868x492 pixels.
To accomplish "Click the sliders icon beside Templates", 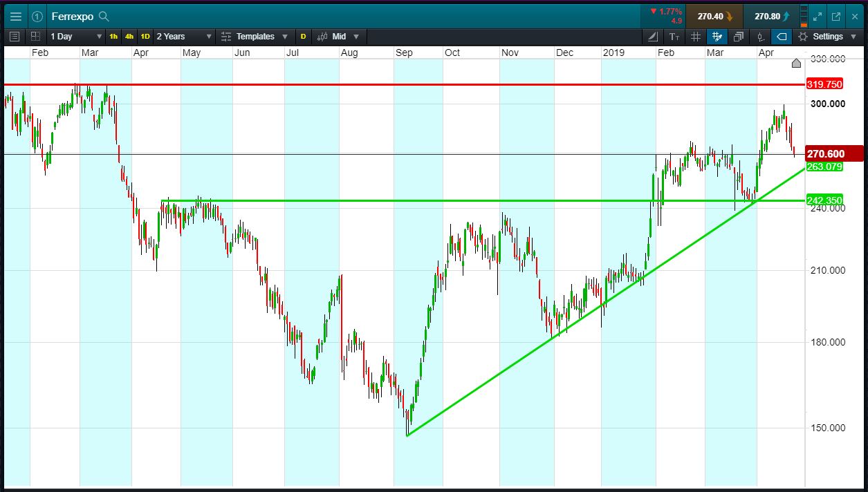I will 225,36.
